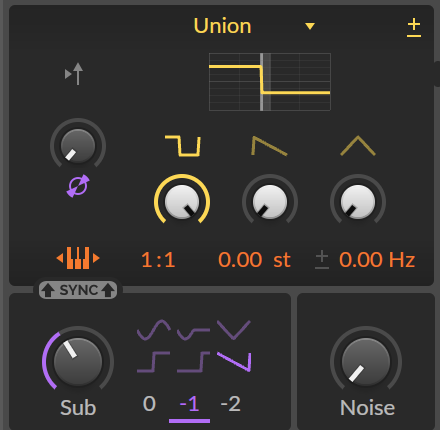Click the 0.00 st semitone offset
Viewport: 440px width, 430px height.
pos(254,260)
